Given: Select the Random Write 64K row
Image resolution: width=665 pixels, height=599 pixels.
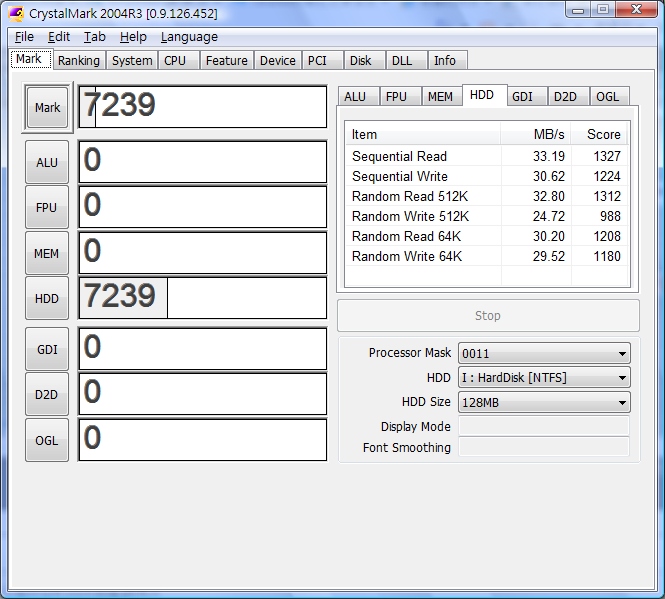Looking at the screenshot, I should click(x=486, y=256).
